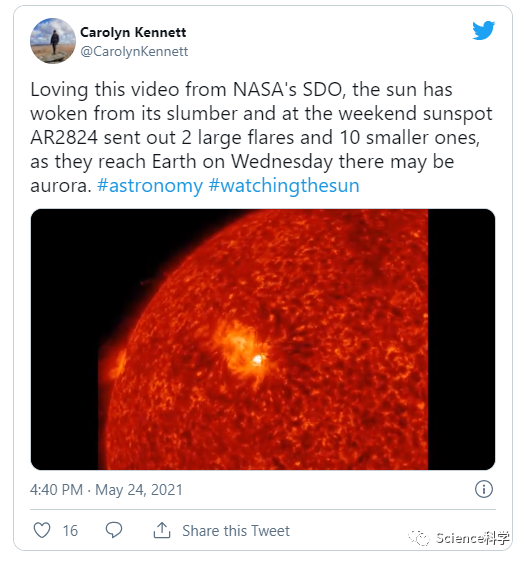Open Carolyn Kennett's profile avatar
Image resolution: width=526 pixels, height=561 pixels.
53,41
